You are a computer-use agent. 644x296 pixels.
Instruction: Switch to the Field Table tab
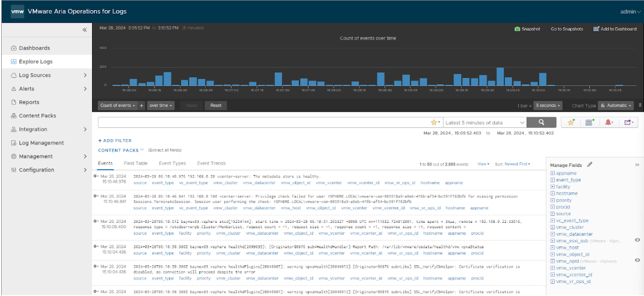pyautogui.click(x=136, y=163)
